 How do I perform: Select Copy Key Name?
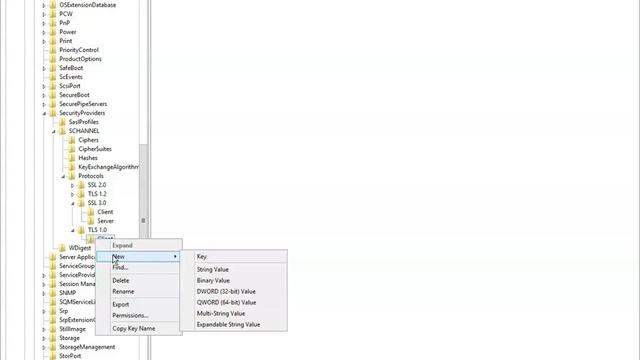(x=139, y=329)
